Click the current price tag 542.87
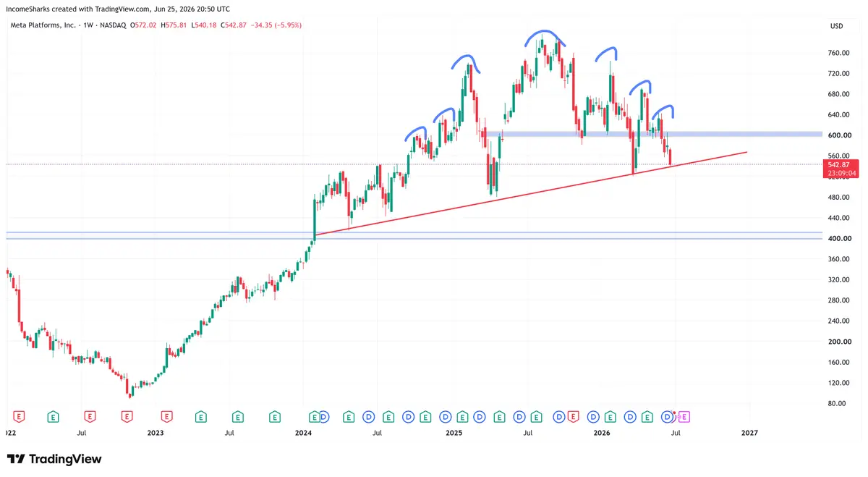 840,165
